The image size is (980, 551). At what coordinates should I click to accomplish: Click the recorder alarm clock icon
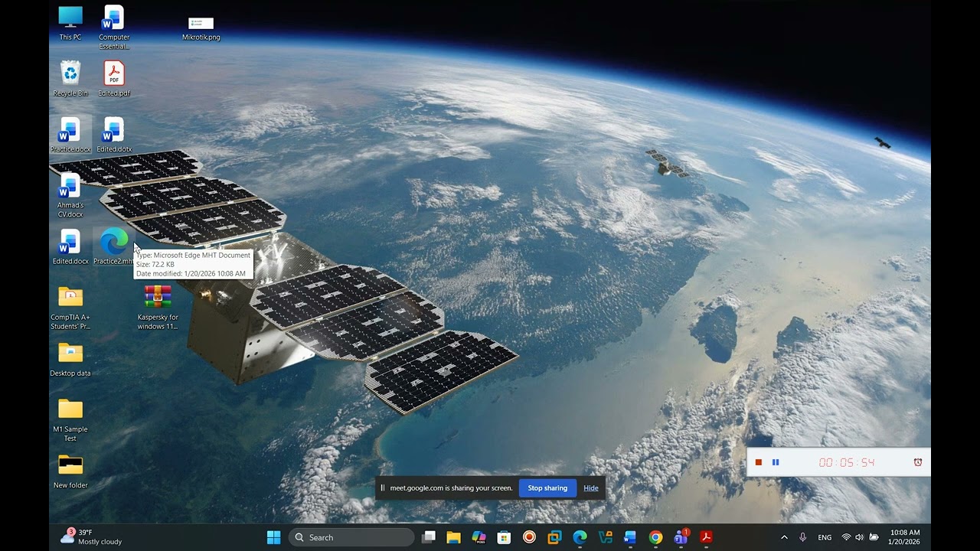(918, 462)
